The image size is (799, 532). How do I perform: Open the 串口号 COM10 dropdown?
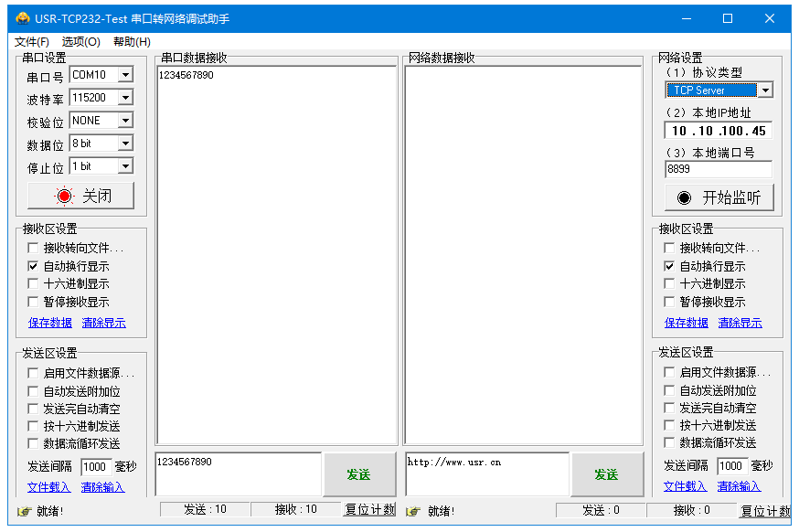[x=125, y=75]
